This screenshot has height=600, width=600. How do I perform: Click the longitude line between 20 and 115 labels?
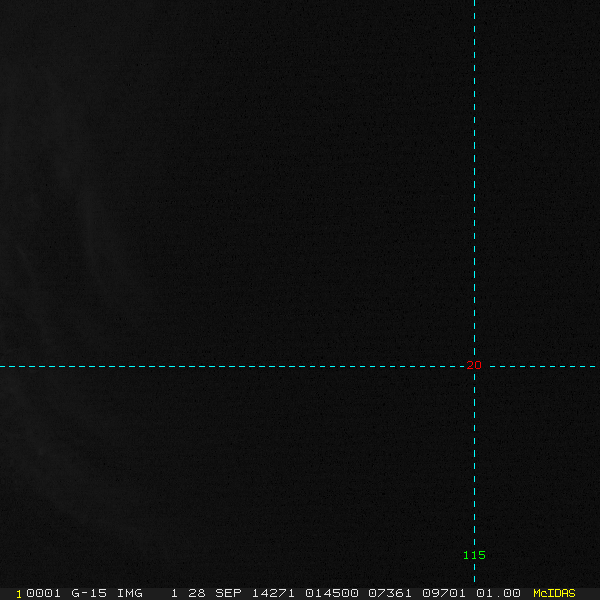coord(474,461)
